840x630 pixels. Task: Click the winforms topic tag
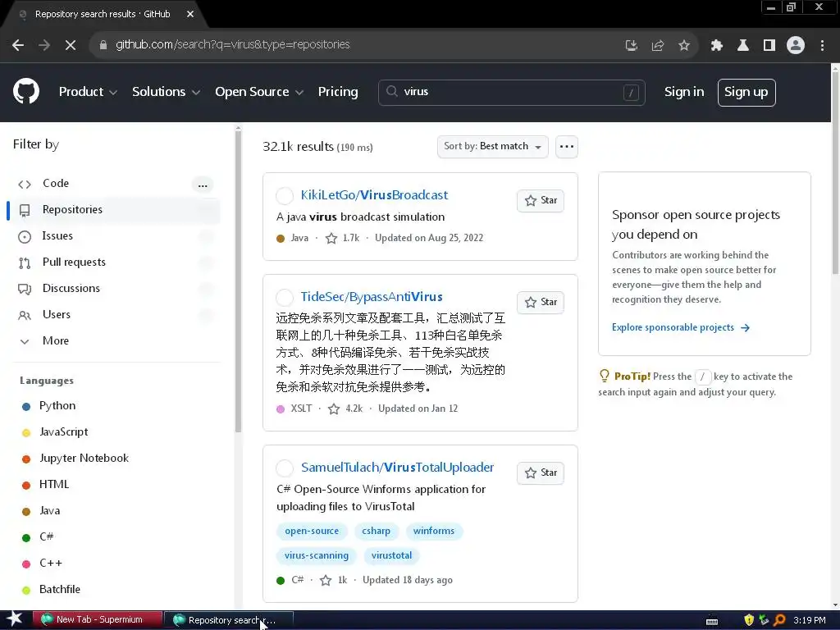click(x=434, y=531)
